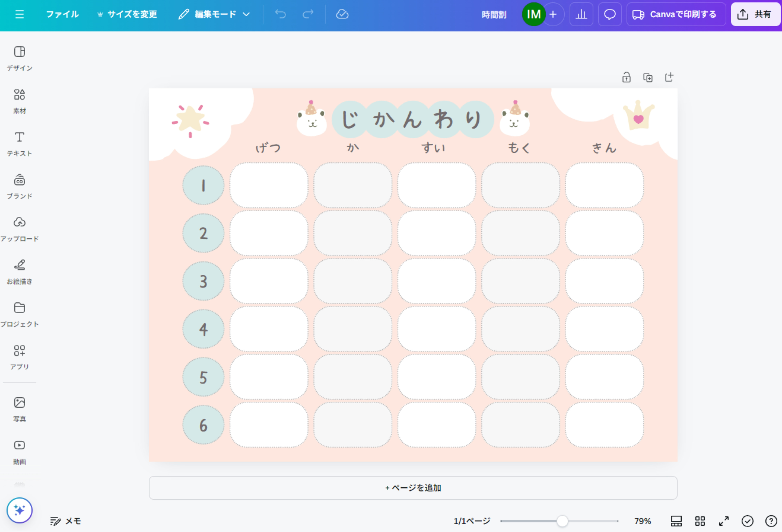Open the テキスト panel
Viewport: 782px width, 532px height.
[20, 144]
